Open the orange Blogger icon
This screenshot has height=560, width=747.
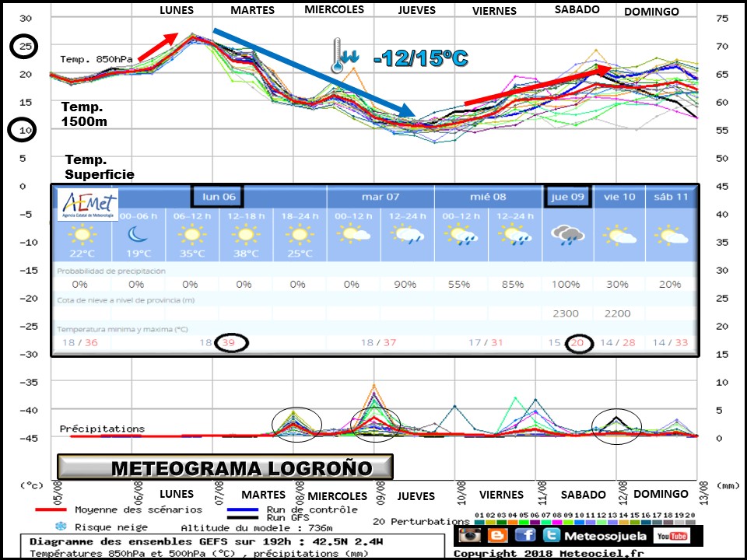pyautogui.click(x=497, y=535)
